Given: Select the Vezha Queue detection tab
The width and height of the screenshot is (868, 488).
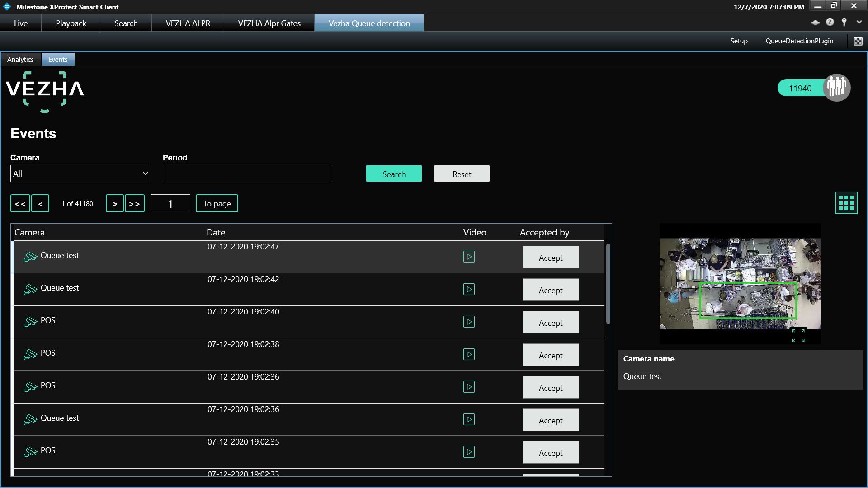Looking at the screenshot, I should click(x=369, y=23).
